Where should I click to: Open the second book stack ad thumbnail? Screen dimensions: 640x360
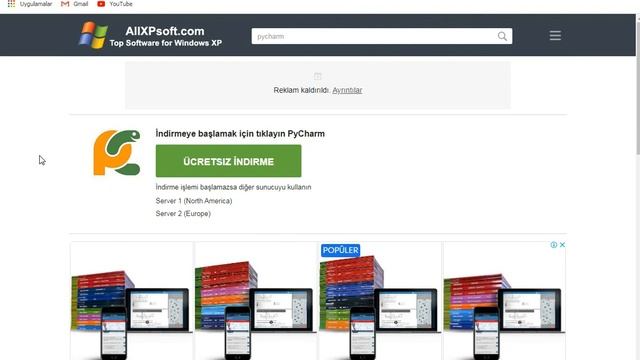(256, 301)
